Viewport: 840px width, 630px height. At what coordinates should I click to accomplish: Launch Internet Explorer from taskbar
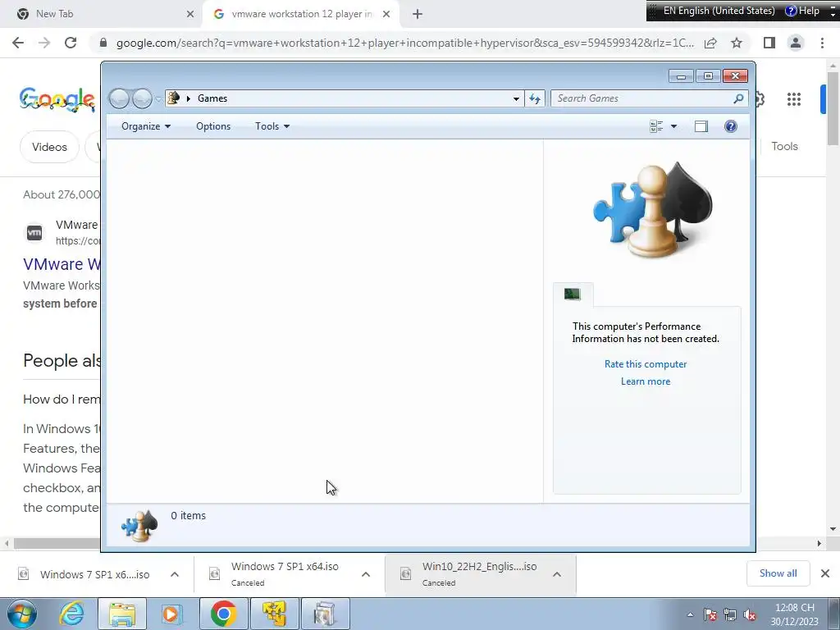click(x=71, y=614)
